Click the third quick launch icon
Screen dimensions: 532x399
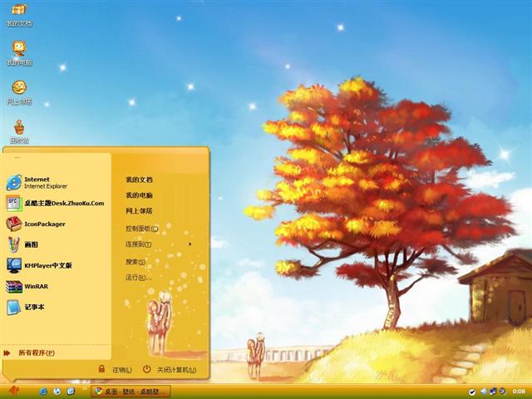71,392
